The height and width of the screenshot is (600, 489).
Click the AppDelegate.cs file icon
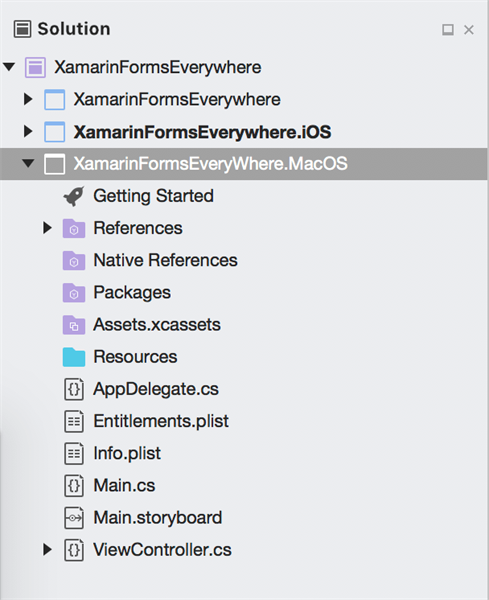(x=74, y=389)
